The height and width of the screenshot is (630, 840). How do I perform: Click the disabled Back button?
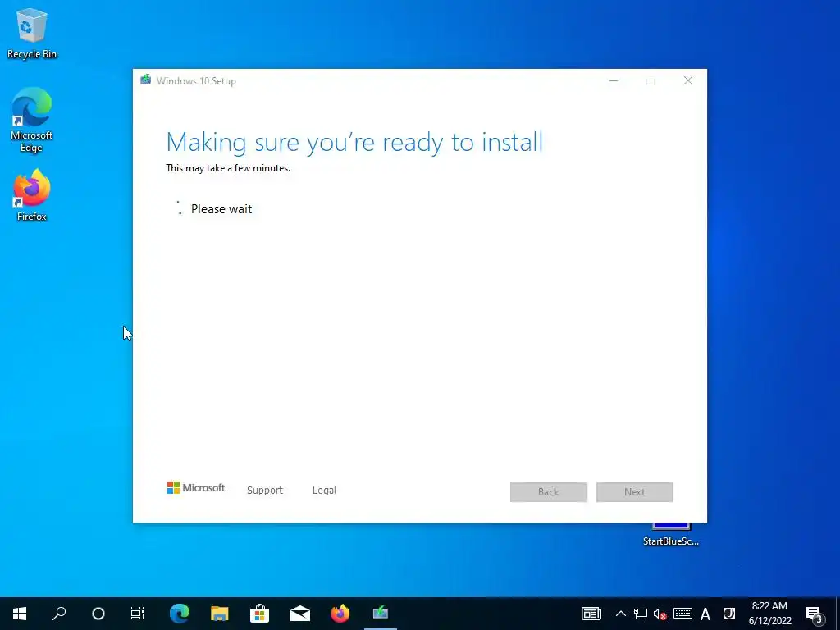[549, 492]
